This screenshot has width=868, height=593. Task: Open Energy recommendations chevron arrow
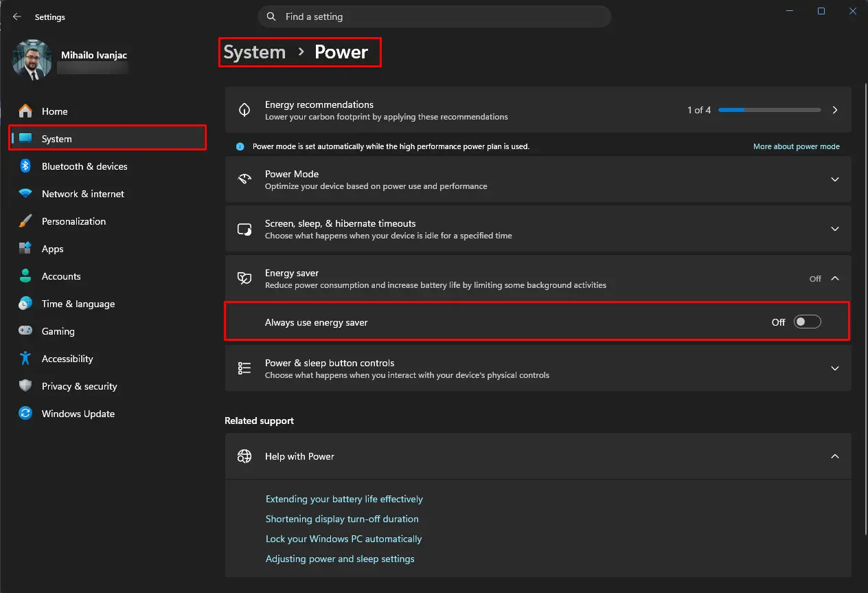[x=835, y=110]
